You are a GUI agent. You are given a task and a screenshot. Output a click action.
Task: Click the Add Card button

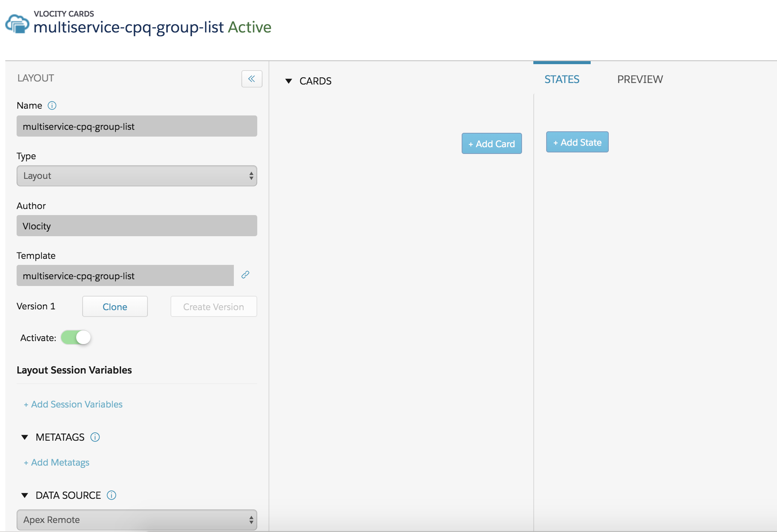[492, 143]
